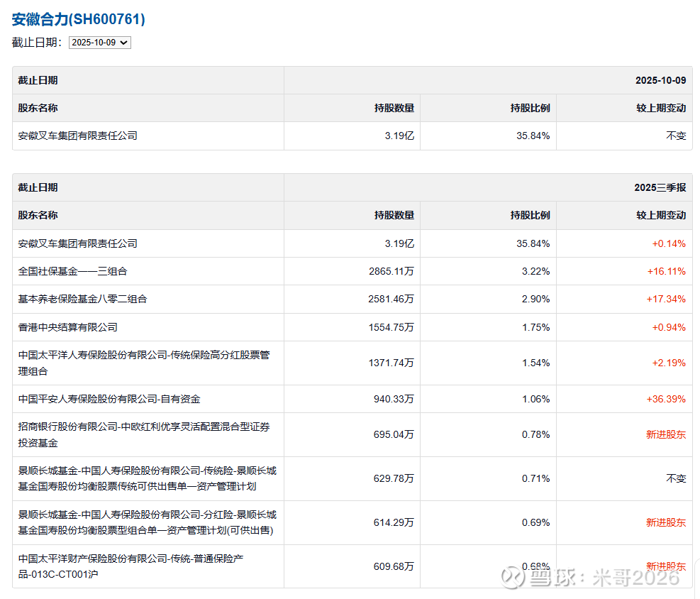Click the 2865.11万 holding amount cell
700x599 pixels.
coord(391,271)
